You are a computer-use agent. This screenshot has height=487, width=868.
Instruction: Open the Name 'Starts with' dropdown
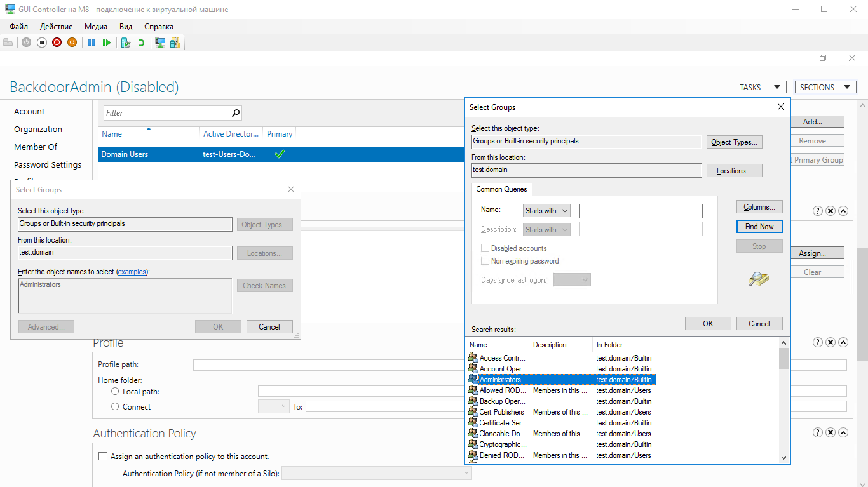click(546, 211)
